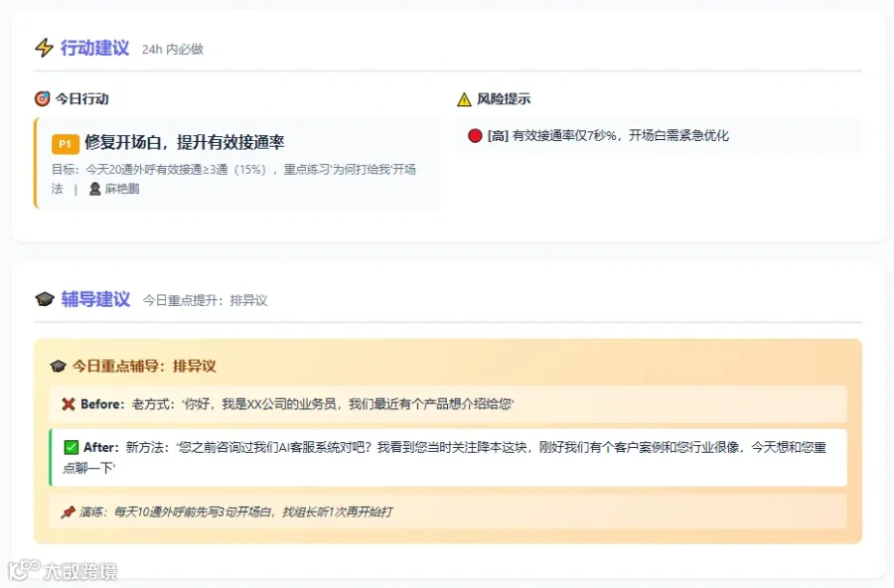
Task: Click the target icon next to 今日行动
Action: 42,98
